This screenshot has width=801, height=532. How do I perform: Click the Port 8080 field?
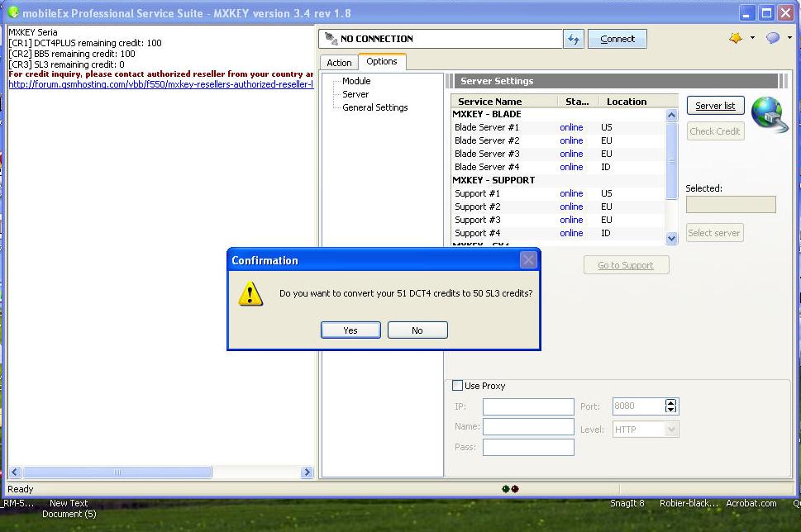tap(638, 406)
